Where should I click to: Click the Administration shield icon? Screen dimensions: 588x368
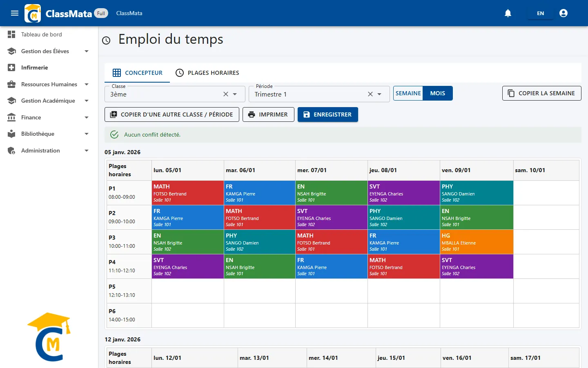pos(11,150)
